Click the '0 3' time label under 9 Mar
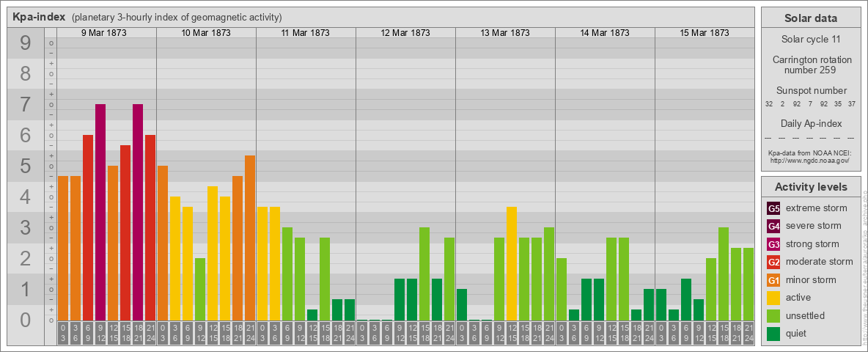The image size is (868, 352). [63, 334]
